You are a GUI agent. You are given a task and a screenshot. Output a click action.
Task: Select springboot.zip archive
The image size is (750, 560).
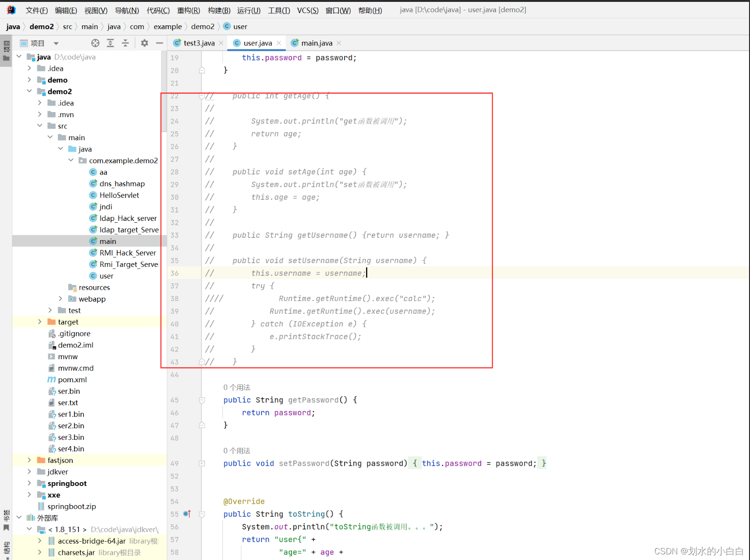pos(67,507)
